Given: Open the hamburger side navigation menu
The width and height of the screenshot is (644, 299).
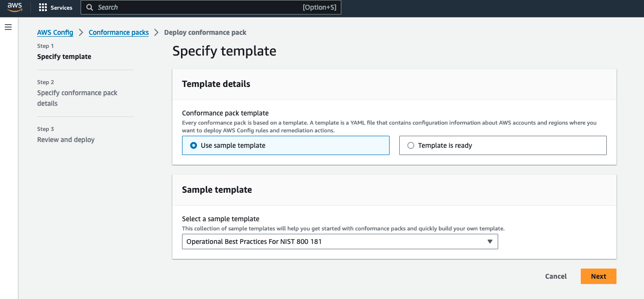Looking at the screenshot, I should pyautogui.click(x=8, y=27).
